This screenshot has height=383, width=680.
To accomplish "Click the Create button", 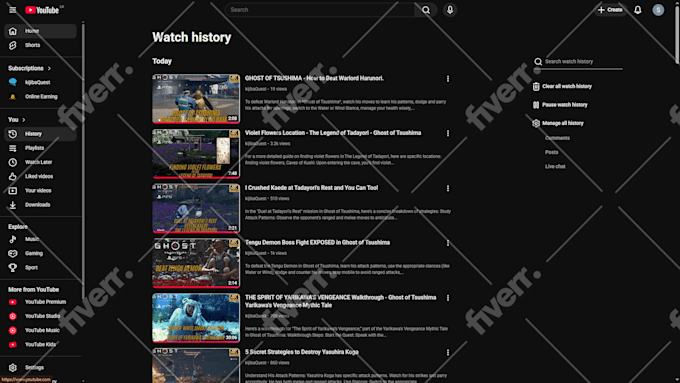I will 610,10.
